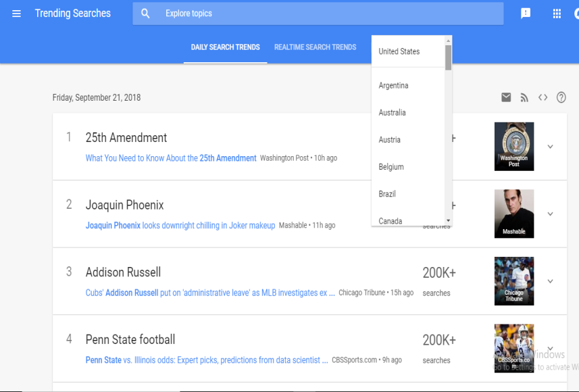Image resolution: width=579 pixels, height=392 pixels.
Task: Open Penn State vs. Illinois odds link
Action: coord(207,360)
